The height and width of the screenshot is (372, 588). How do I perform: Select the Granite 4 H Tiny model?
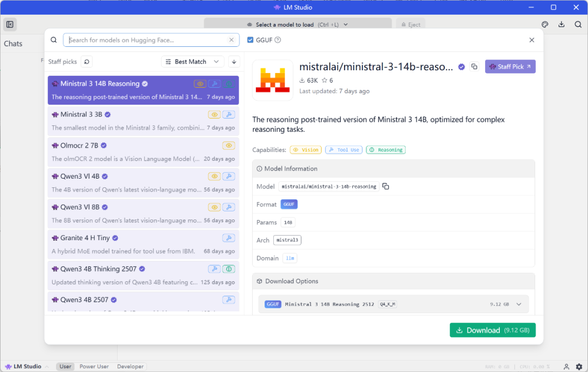[143, 245]
